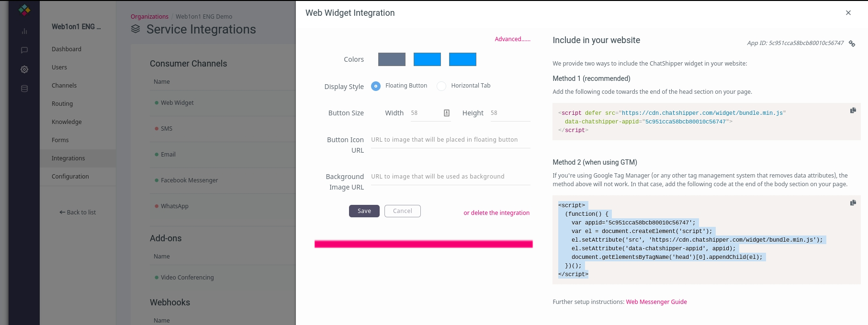This screenshot has height=325, width=868.
Task: Click the Background Image URL input field
Action: pos(451,177)
